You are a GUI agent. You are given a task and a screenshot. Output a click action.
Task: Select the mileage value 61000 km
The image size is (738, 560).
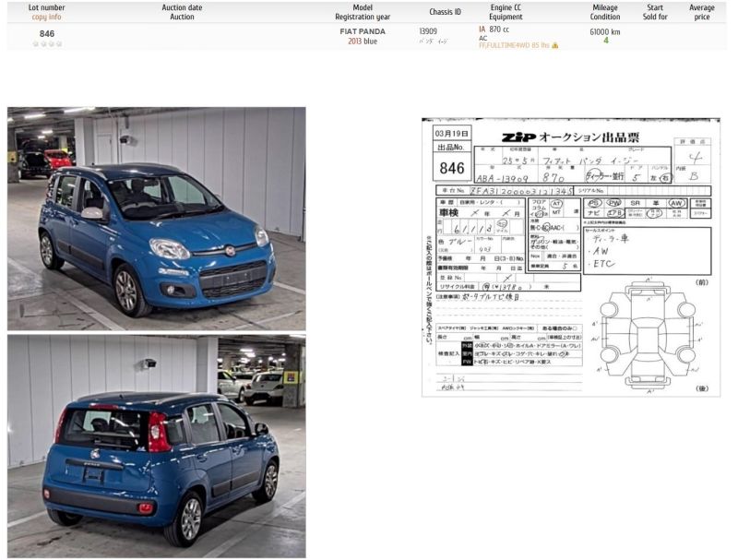click(x=605, y=32)
